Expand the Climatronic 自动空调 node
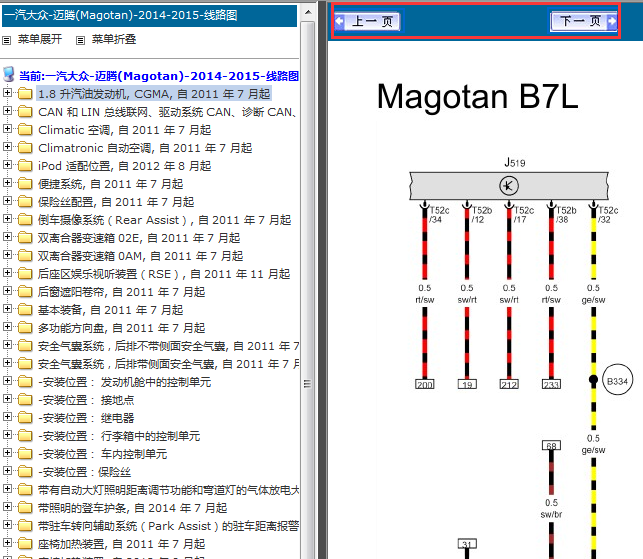The width and height of the screenshot is (643, 559). (x=7, y=147)
